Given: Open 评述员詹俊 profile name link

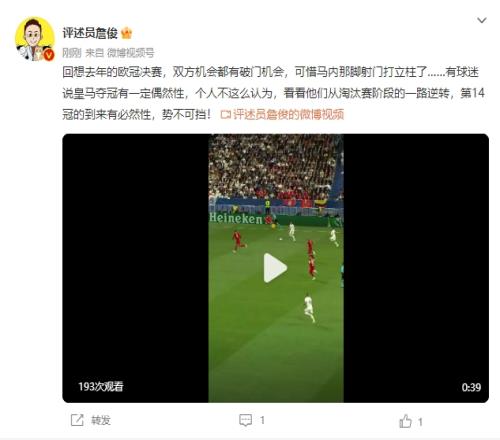Looking at the screenshot, I should click(x=90, y=33).
